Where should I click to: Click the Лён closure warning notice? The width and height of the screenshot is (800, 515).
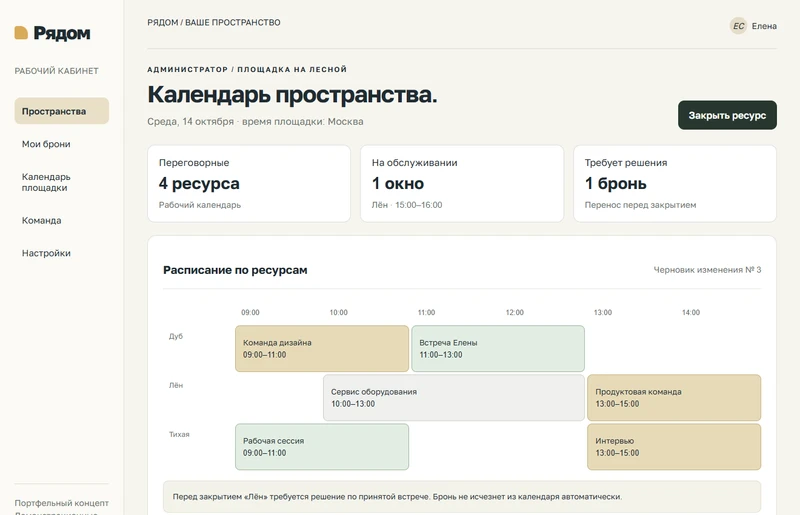tap(462, 497)
